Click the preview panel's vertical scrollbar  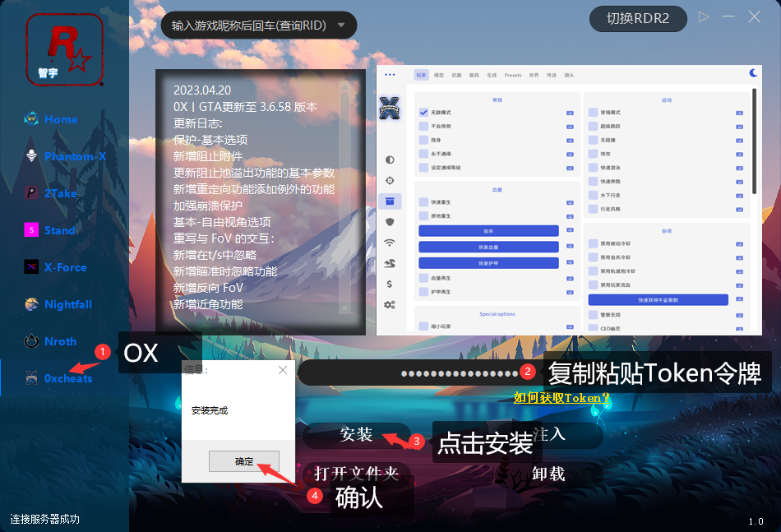754,141
